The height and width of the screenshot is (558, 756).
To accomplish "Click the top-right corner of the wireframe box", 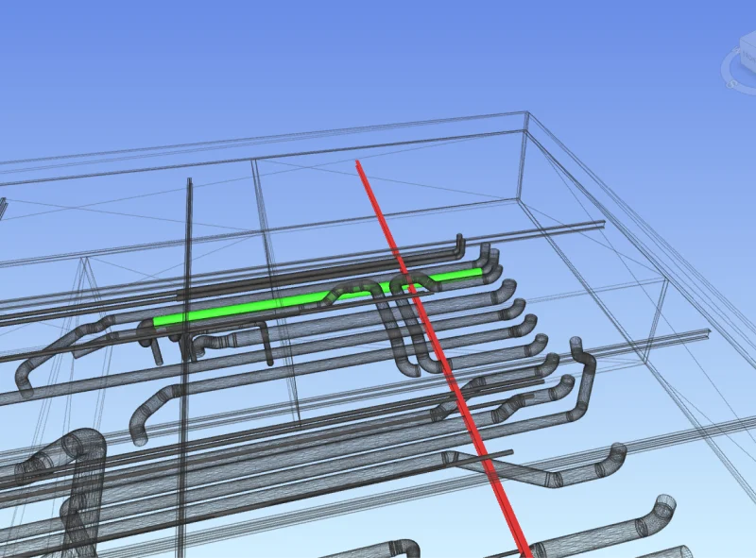I will [527, 113].
